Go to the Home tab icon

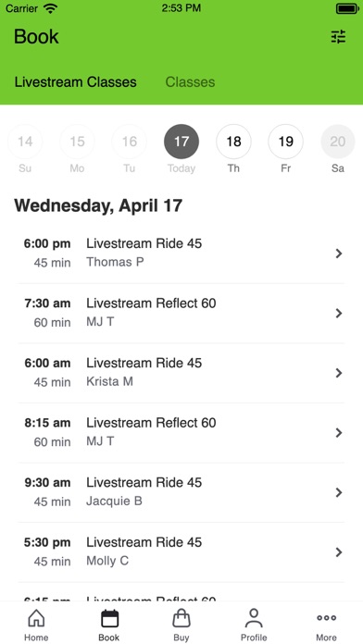pyautogui.click(x=36, y=618)
